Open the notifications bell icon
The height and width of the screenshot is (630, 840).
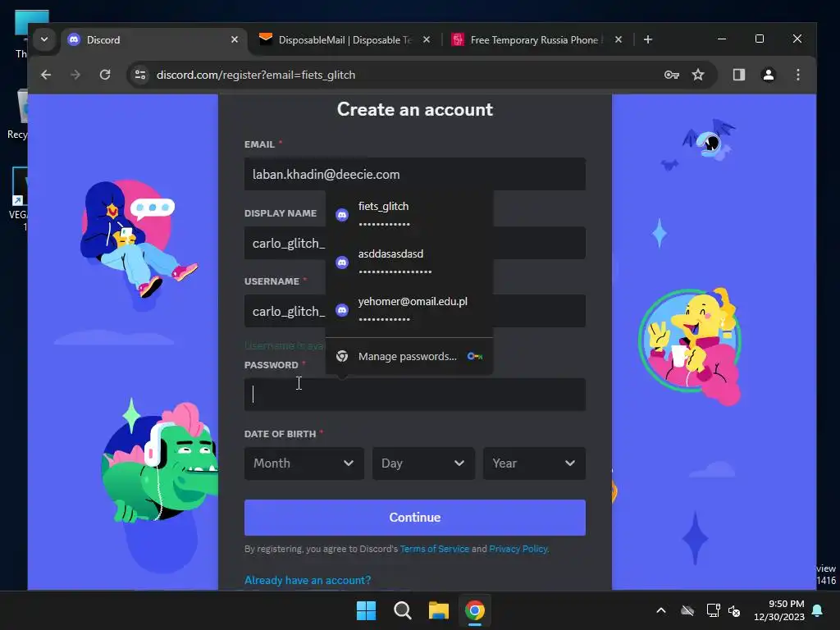[x=818, y=610]
